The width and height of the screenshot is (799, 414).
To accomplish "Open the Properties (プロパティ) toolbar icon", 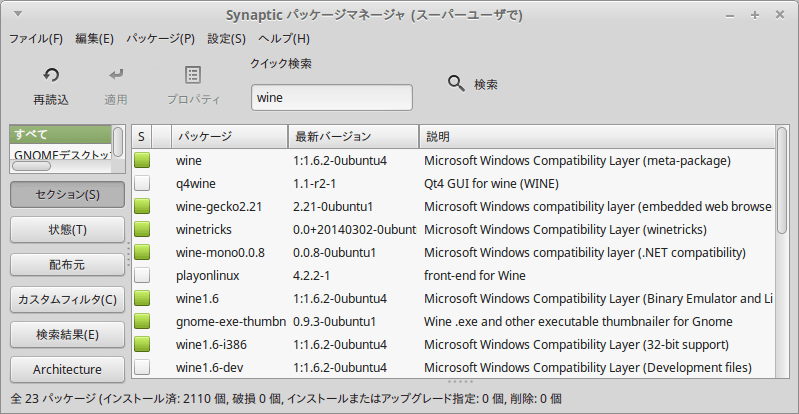I will tap(193, 75).
